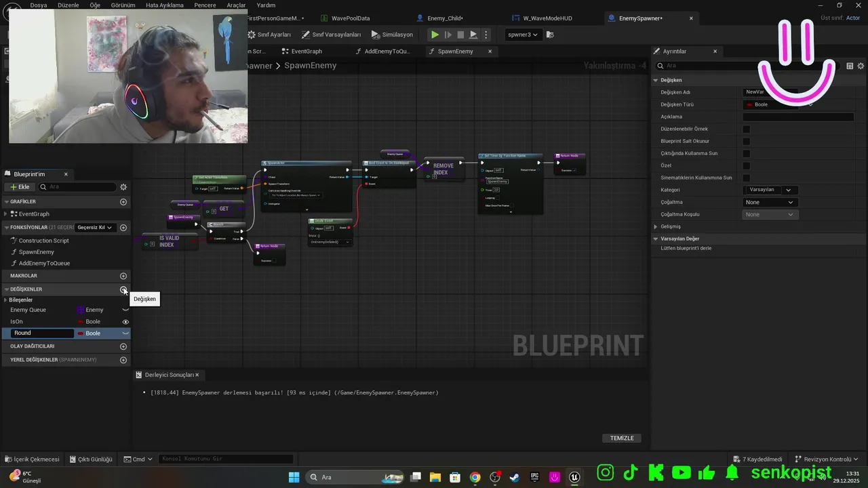The image size is (868, 488).
Task: Open the Pencere menu
Action: 205,5
